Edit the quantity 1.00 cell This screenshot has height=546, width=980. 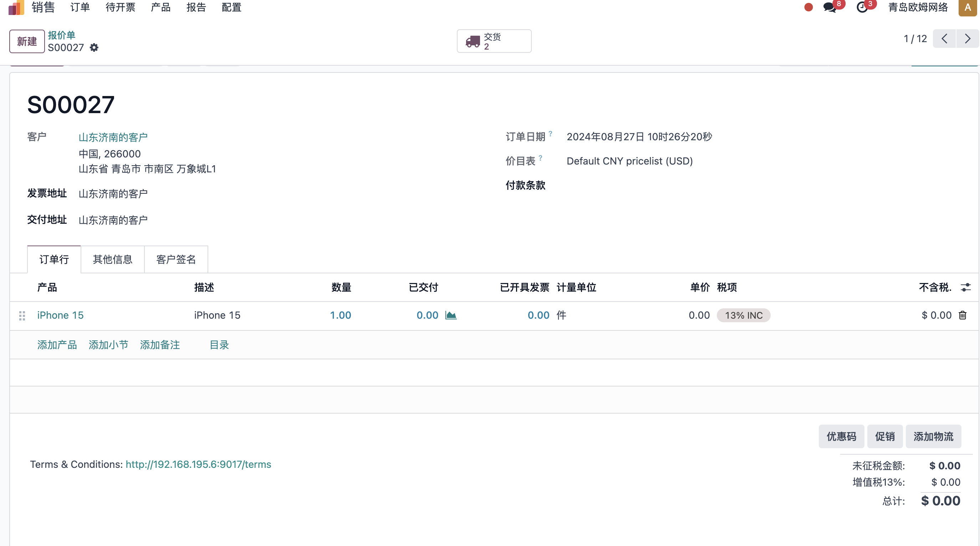(341, 315)
